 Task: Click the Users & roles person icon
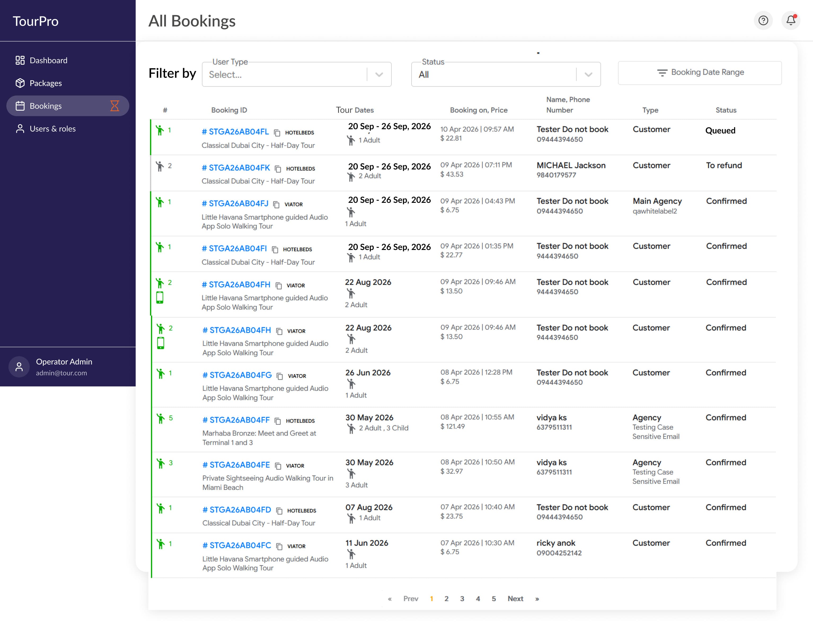click(20, 128)
